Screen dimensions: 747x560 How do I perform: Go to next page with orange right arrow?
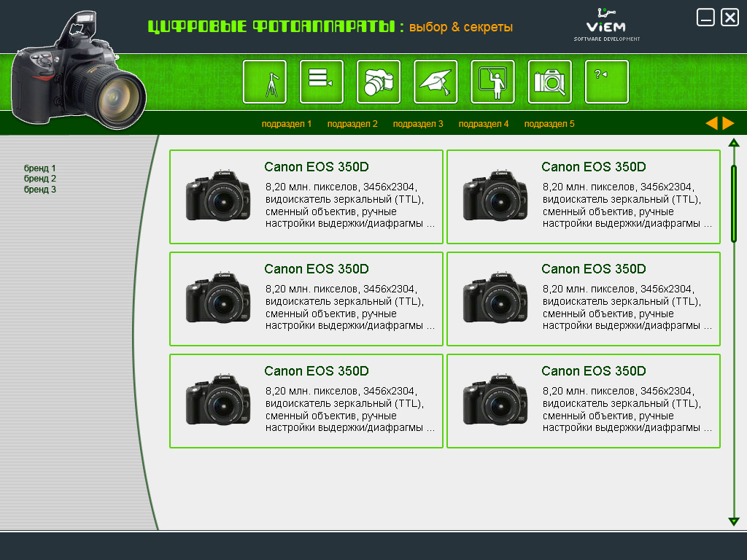[x=729, y=123]
